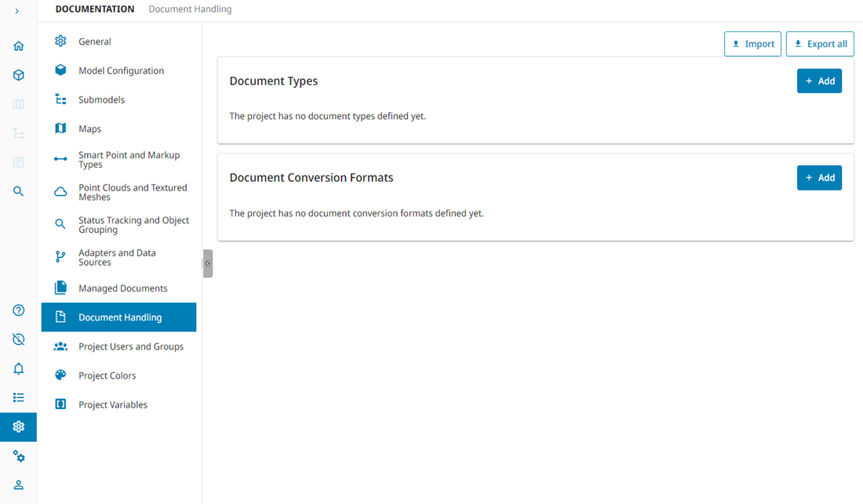
Task: Select the active Document Handling item
Action: pyautogui.click(x=118, y=317)
